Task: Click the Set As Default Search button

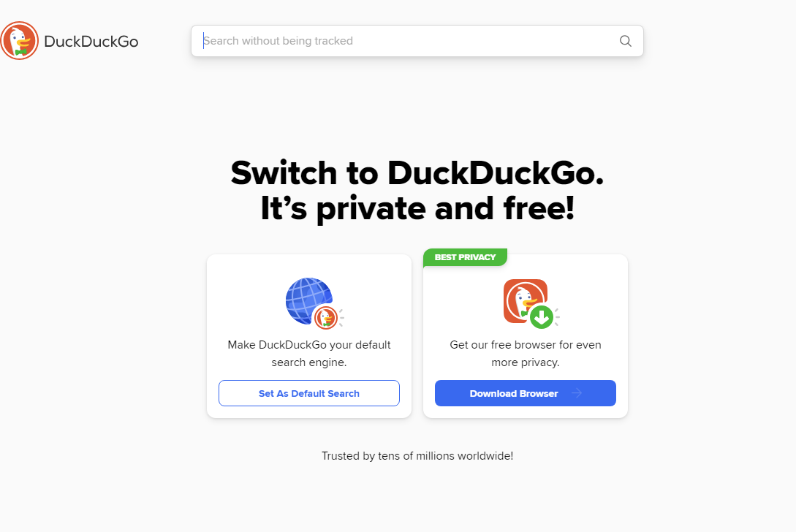Action: click(309, 393)
